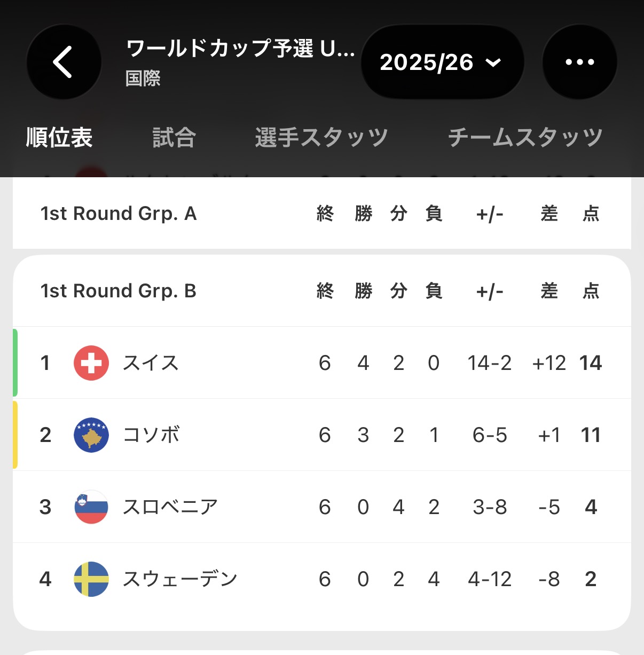Switch to the 試合 tab
Image resolution: width=644 pixels, height=655 pixels.
174,138
